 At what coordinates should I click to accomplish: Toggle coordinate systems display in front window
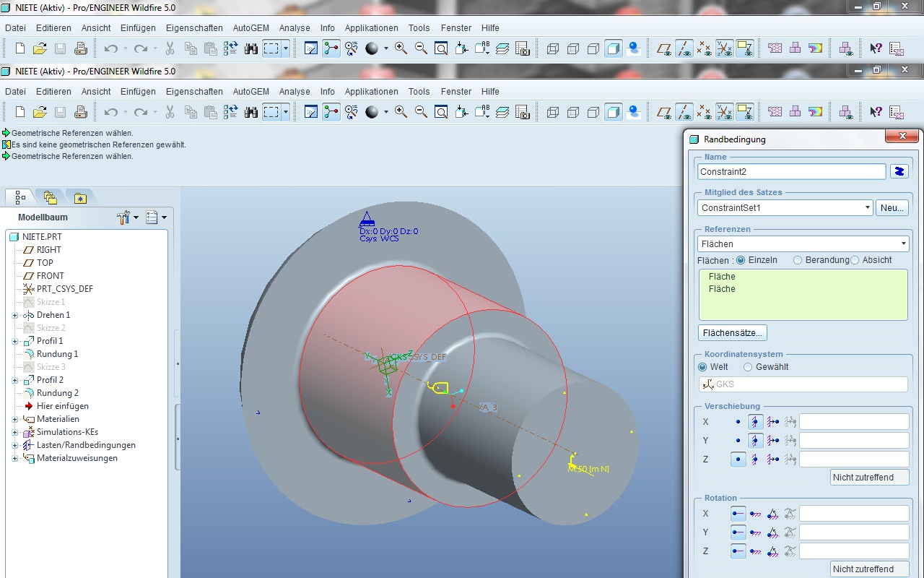725,112
